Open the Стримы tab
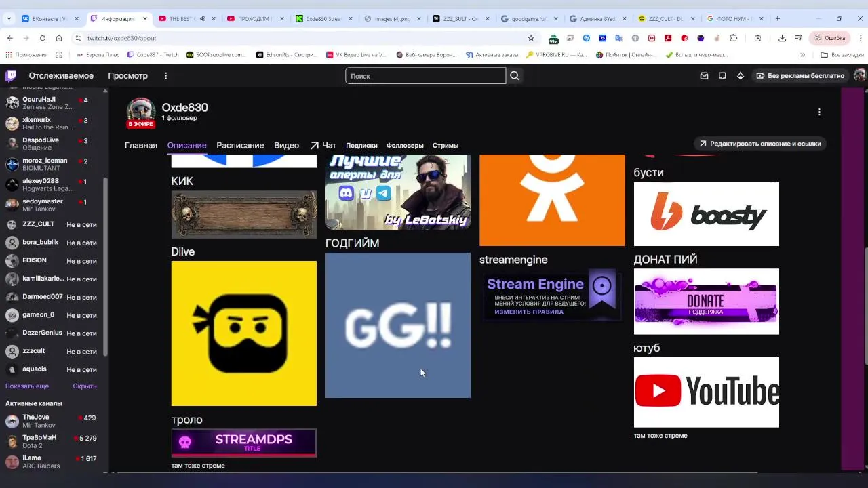 [x=446, y=146]
